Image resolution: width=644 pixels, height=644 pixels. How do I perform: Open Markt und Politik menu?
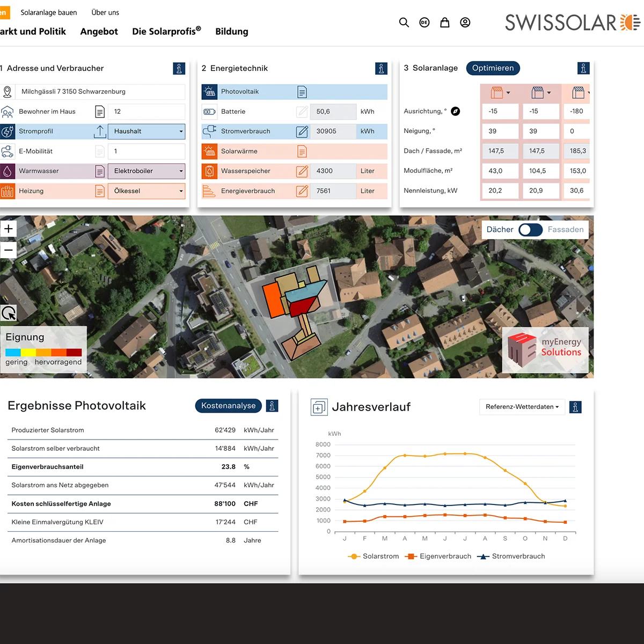click(x=33, y=32)
